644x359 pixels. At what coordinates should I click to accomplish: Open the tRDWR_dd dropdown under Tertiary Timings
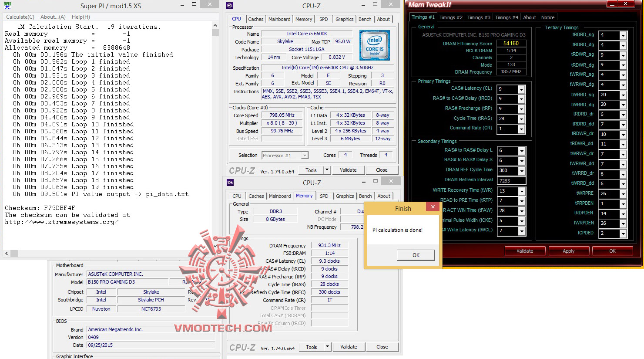click(x=623, y=145)
